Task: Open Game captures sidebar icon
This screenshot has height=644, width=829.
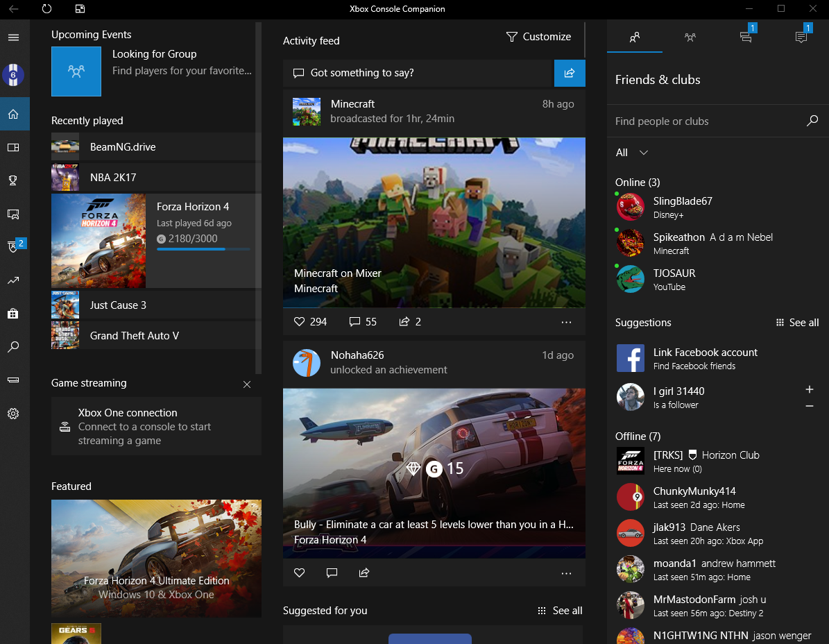Action: (14, 214)
